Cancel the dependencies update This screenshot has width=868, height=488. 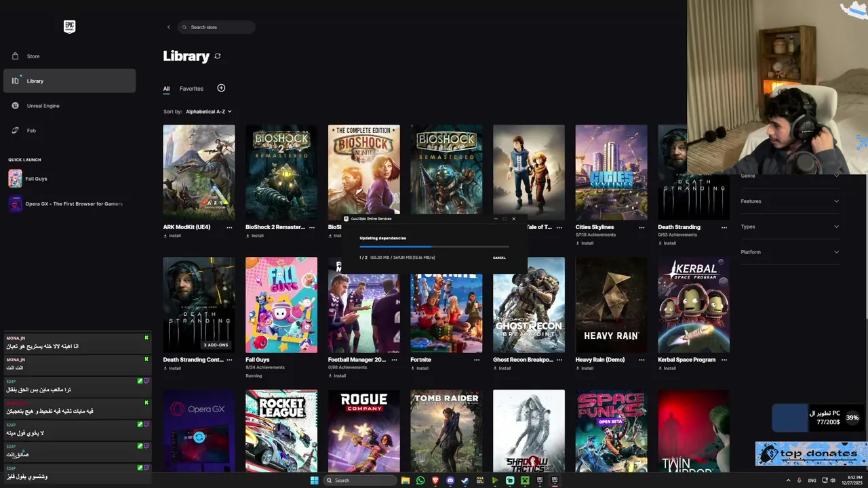pos(499,258)
